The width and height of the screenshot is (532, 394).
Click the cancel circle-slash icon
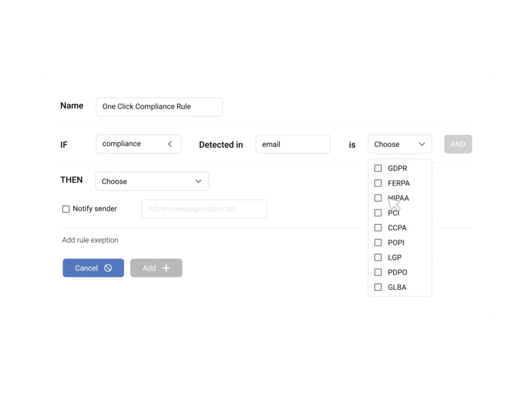108,268
